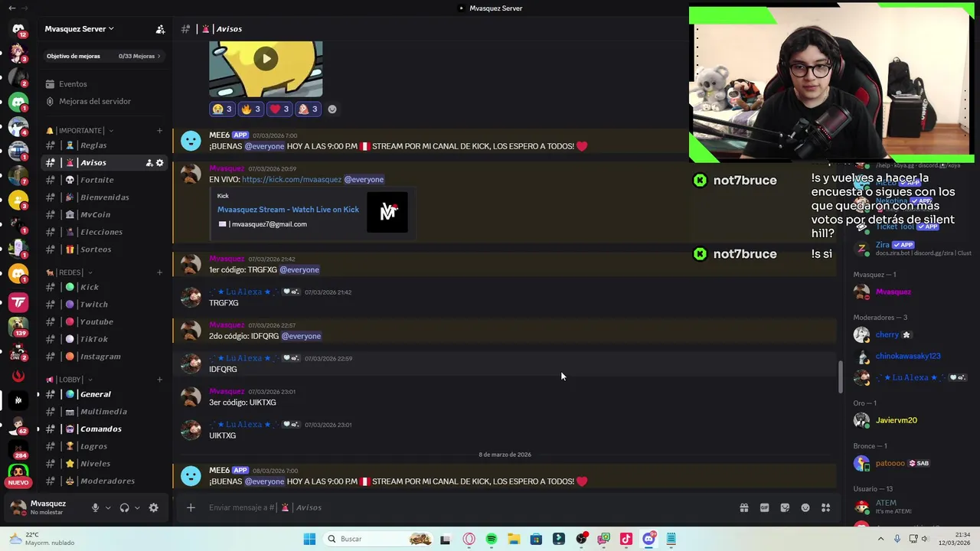Open the Kick embed M logo thumbnail
980x551 pixels.
[387, 212]
